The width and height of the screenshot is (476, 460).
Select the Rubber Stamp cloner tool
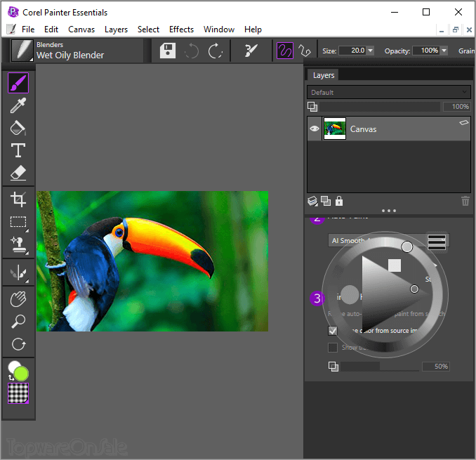point(19,244)
